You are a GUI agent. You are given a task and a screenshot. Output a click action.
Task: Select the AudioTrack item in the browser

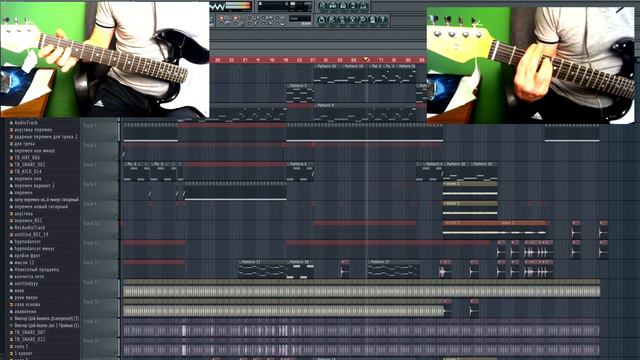26,122
